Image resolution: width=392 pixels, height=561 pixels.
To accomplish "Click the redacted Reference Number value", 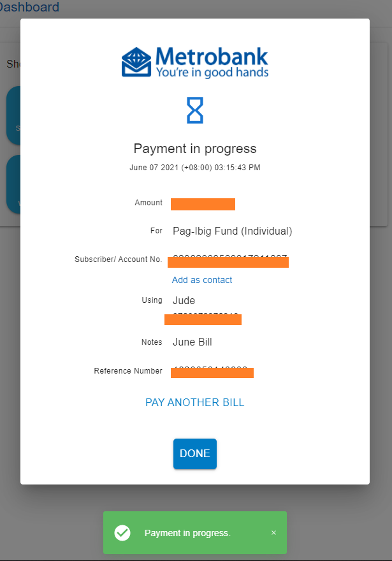I will click(x=212, y=372).
